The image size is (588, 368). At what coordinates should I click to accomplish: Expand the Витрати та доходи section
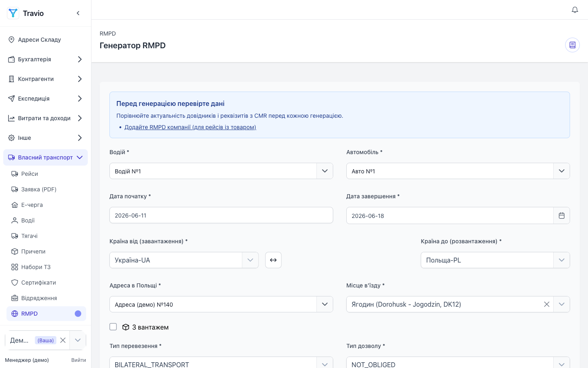click(46, 118)
